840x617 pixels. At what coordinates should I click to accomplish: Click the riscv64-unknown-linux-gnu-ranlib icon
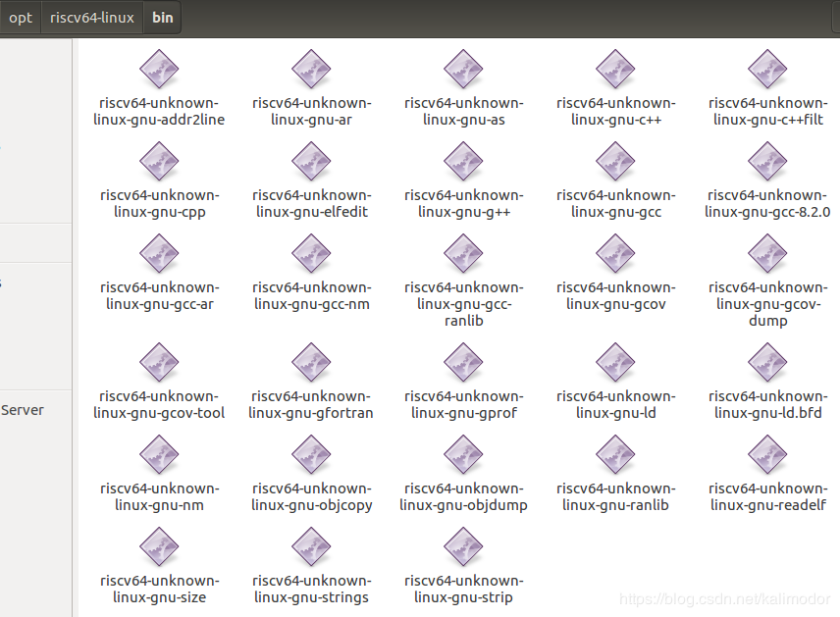(x=615, y=455)
